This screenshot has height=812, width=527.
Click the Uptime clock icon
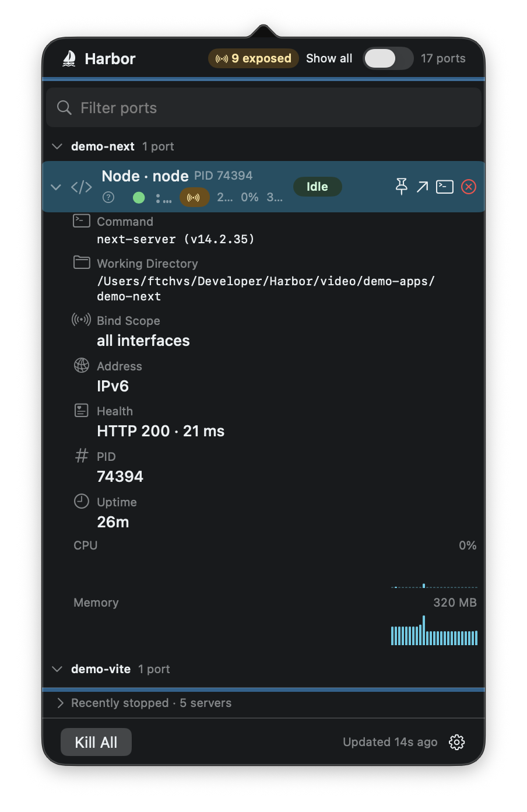[x=82, y=501]
